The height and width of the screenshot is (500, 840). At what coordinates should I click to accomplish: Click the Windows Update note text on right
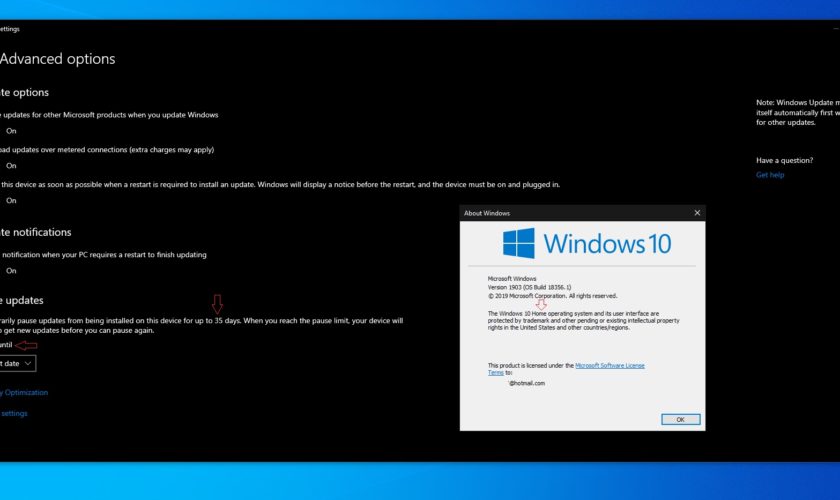pyautogui.click(x=798, y=113)
